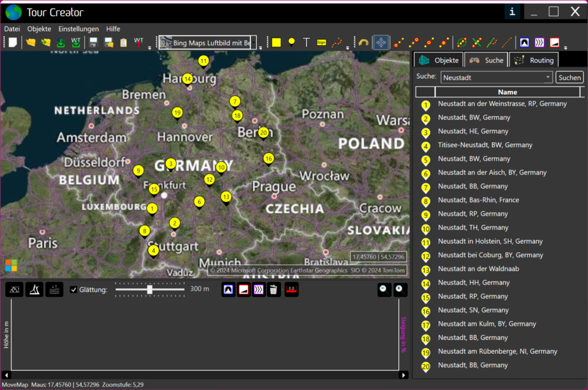Select the dotted route path tool

[337, 43]
